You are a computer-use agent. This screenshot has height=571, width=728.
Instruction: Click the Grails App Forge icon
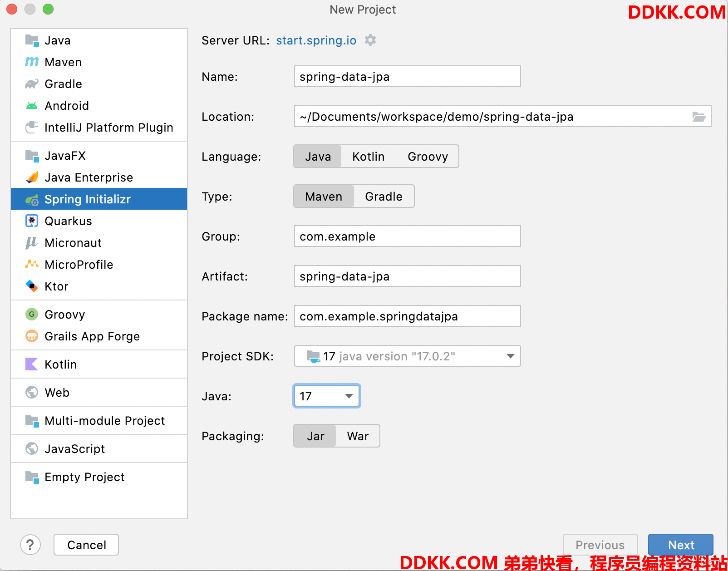[32, 336]
